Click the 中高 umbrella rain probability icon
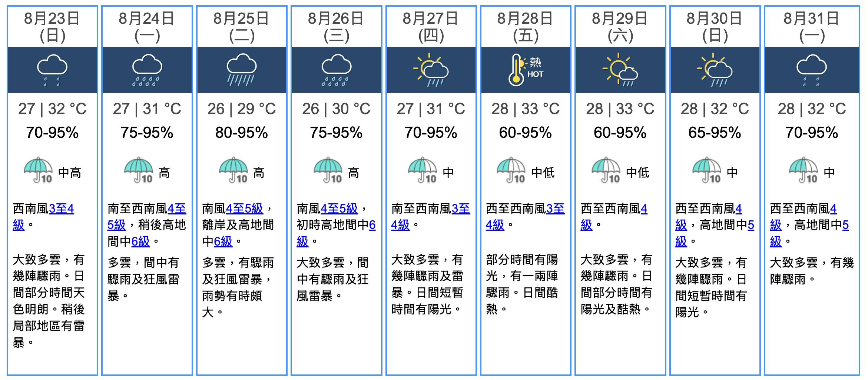 click(x=38, y=170)
